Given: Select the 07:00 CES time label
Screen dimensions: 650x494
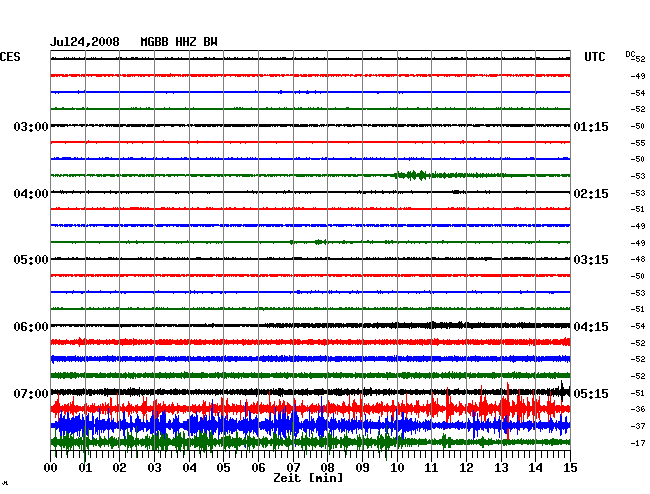Looking at the screenshot, I should point(31,393).
